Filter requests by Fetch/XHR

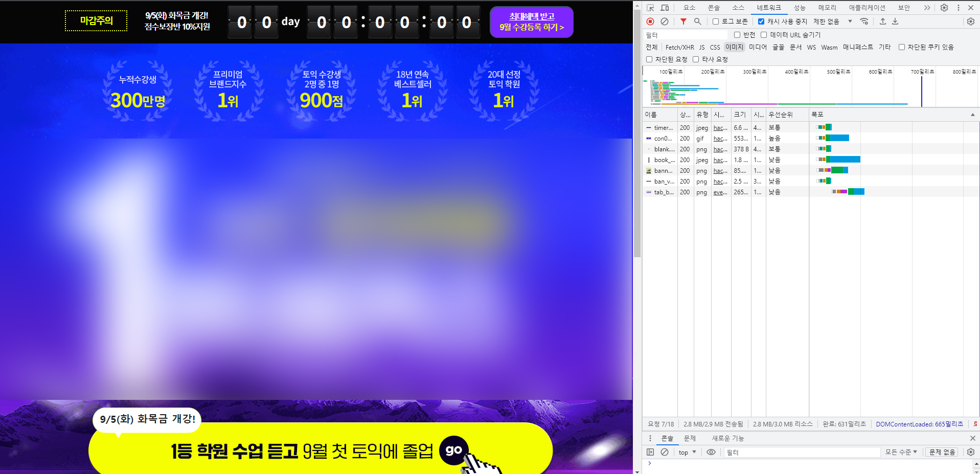(x=679, y=47)
